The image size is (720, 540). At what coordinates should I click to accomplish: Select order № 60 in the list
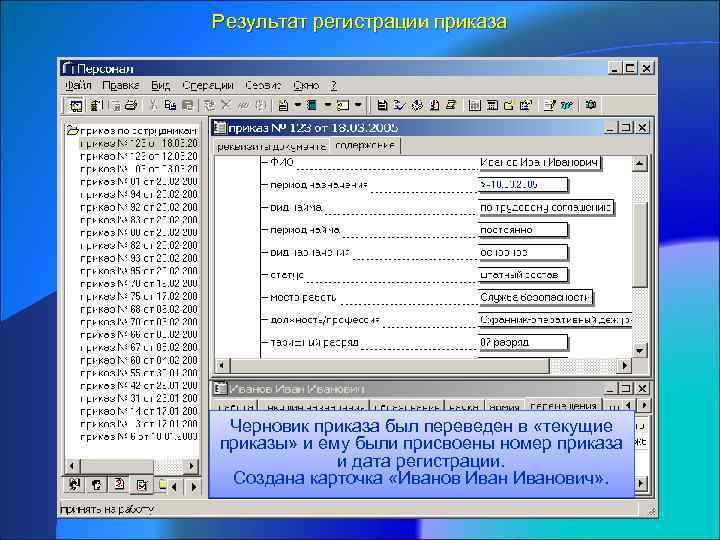[139, 360]
